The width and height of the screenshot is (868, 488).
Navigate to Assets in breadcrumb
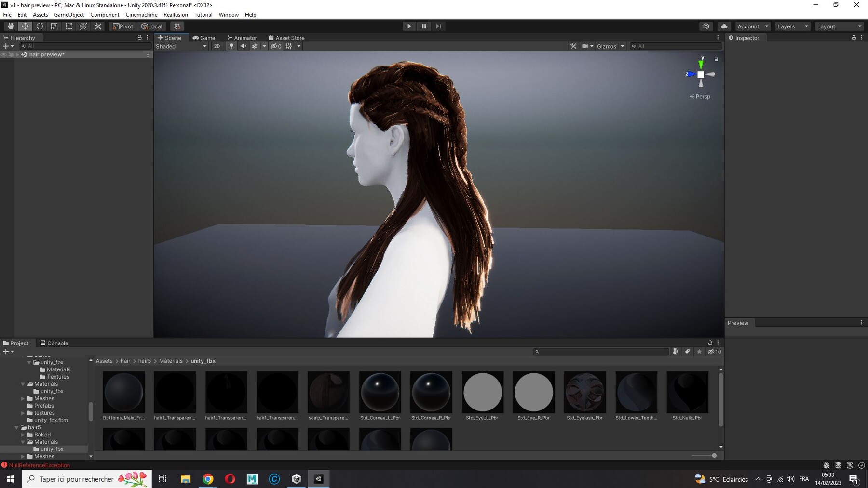(x=104, y=361)
